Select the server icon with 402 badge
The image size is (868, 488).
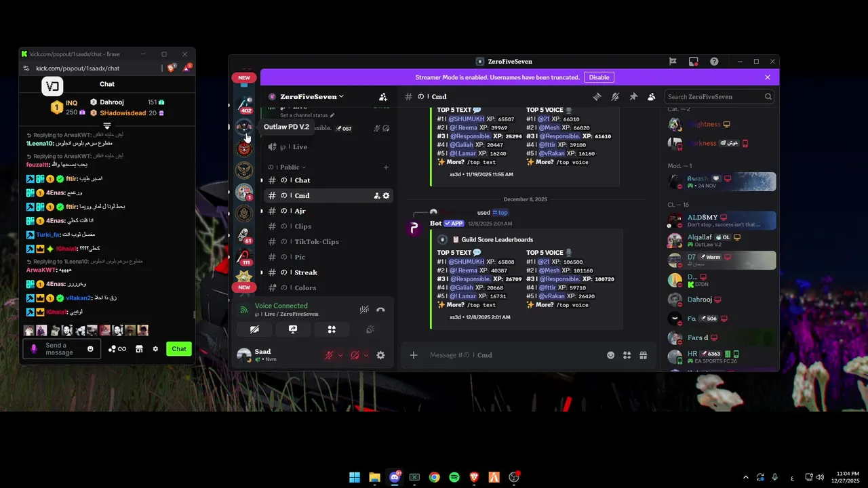pos(244,104)
